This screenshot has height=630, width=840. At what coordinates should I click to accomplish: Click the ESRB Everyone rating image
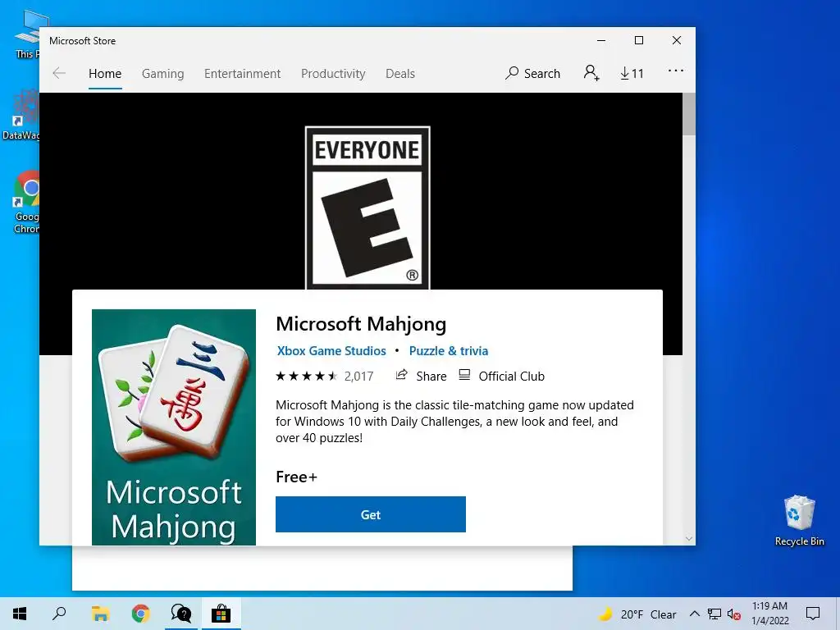pyautogui.click(x=367, y=208)
